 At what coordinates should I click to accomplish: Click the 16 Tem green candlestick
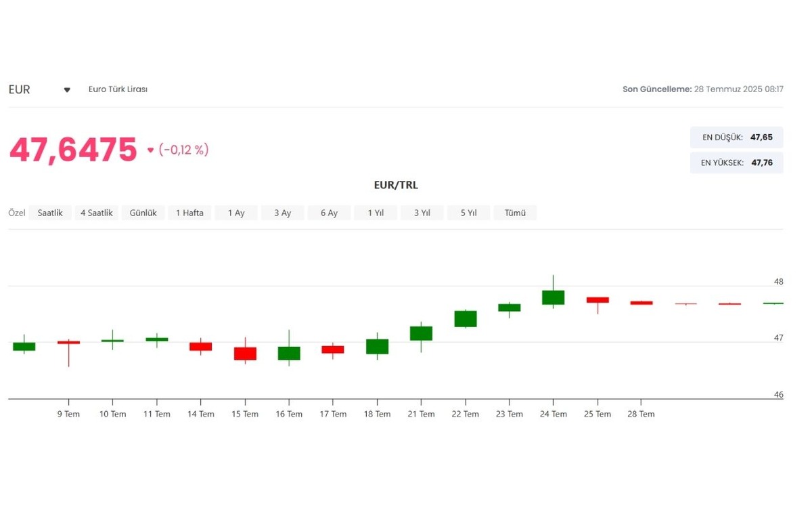coord(289,353)
